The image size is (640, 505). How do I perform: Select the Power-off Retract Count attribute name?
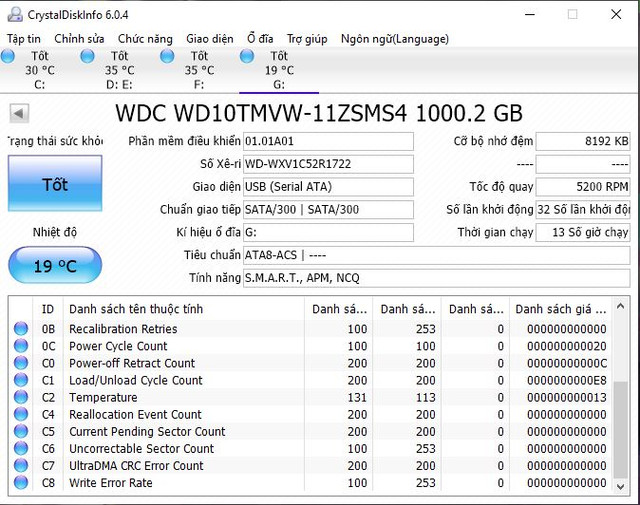[x=132, y=363]
